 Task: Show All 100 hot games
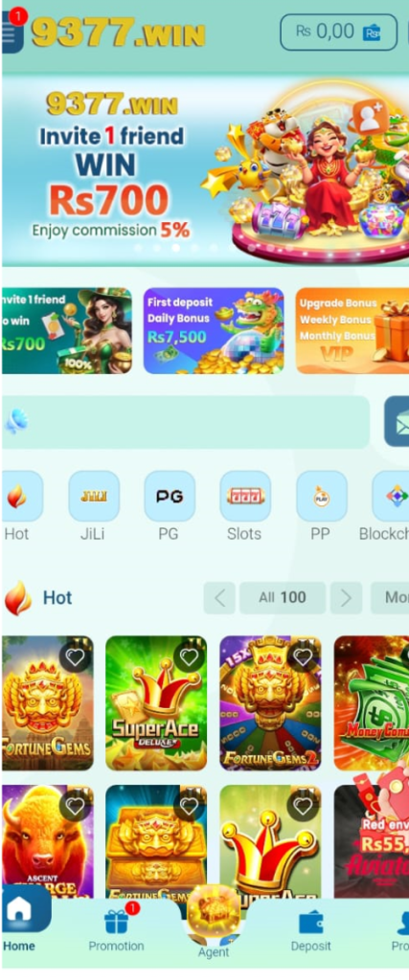[x=283, y=598]
